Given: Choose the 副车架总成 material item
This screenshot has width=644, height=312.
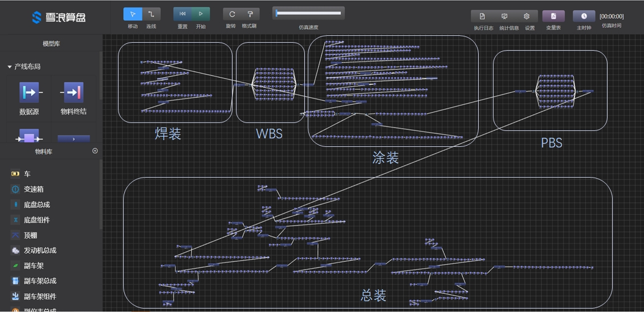Looking at the screenshot, I should click(x=40, y=281).
